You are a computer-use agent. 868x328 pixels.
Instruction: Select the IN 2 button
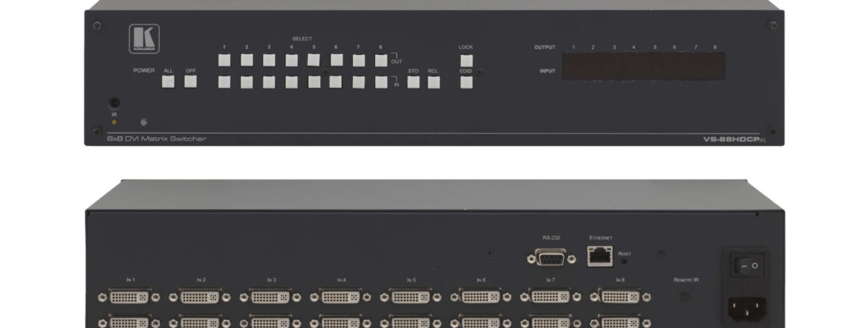point(247,82)
